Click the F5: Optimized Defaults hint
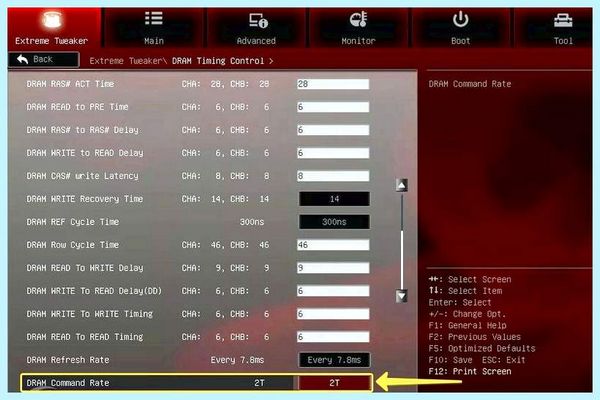The image size is (600, 400). pyautogui.click(x=482, y=349)
